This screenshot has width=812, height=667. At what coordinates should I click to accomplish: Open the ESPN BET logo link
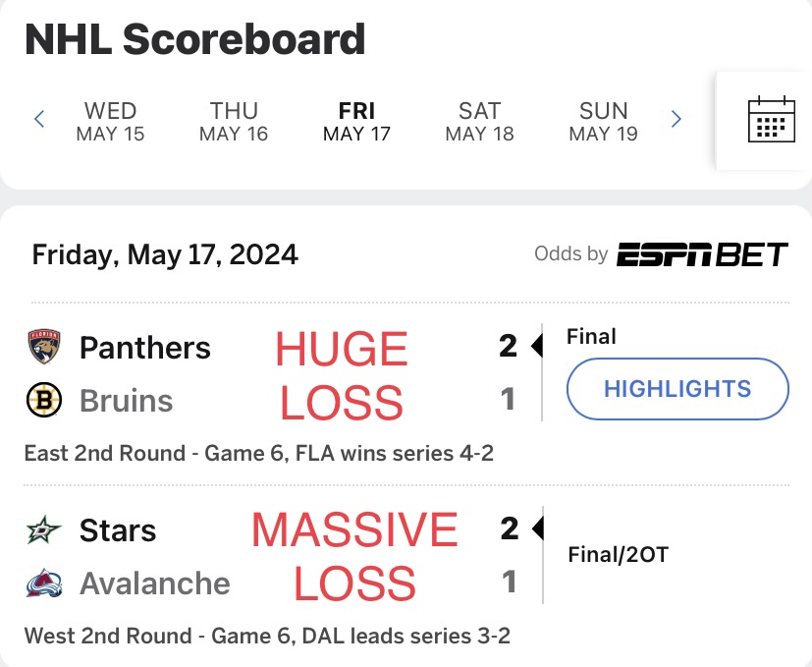click(702, 254)
